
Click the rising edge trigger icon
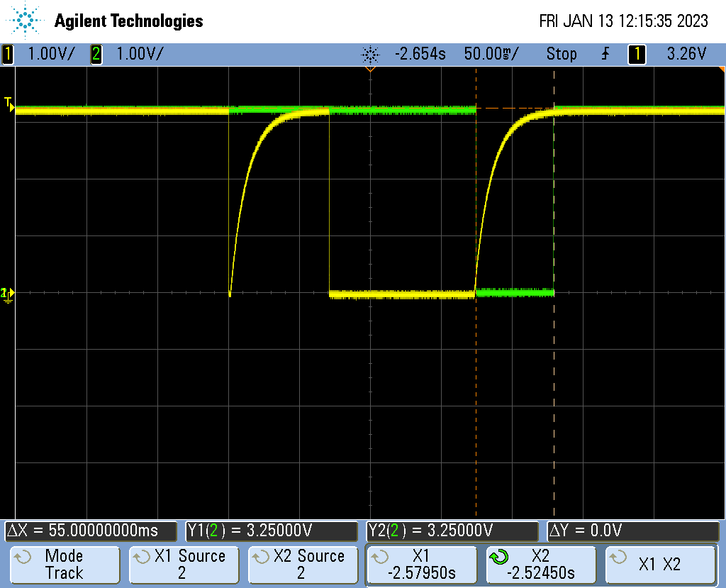coord(605,54)
